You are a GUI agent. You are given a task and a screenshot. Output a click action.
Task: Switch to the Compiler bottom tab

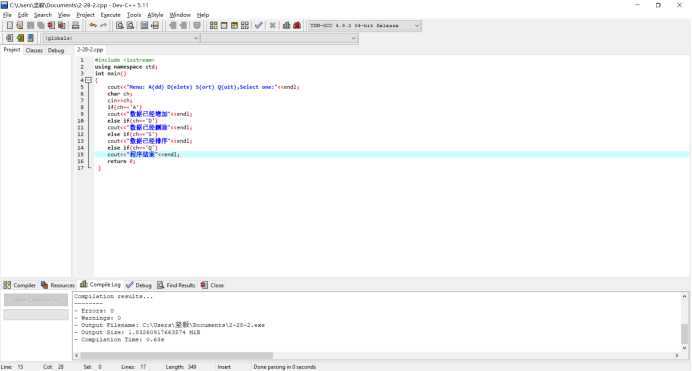(19, 285)
